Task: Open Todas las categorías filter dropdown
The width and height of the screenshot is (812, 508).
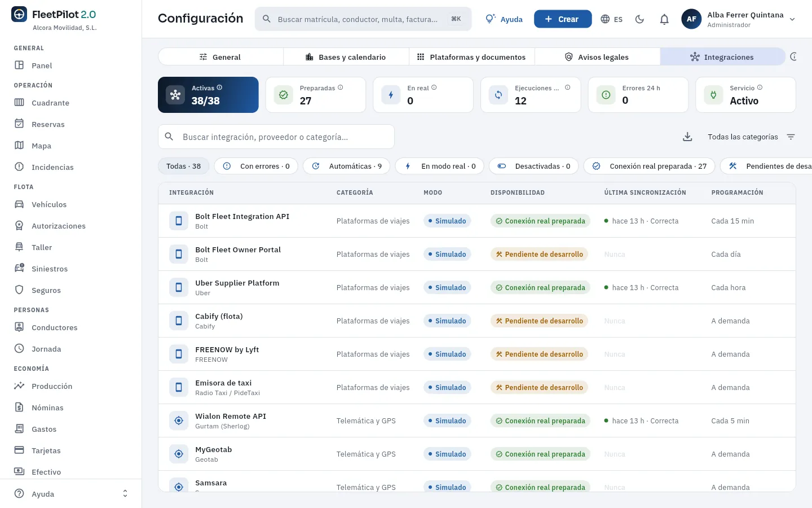Action: [x=751, y=137]
